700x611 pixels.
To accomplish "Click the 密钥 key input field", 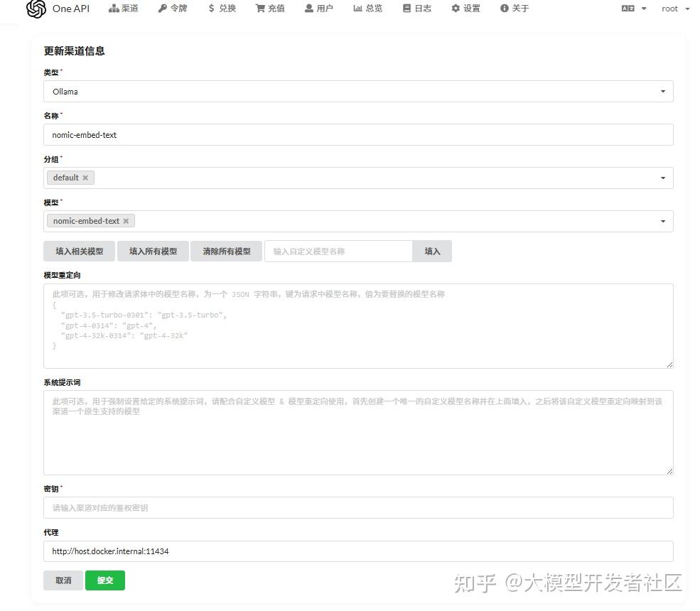I will click(358, 508).
